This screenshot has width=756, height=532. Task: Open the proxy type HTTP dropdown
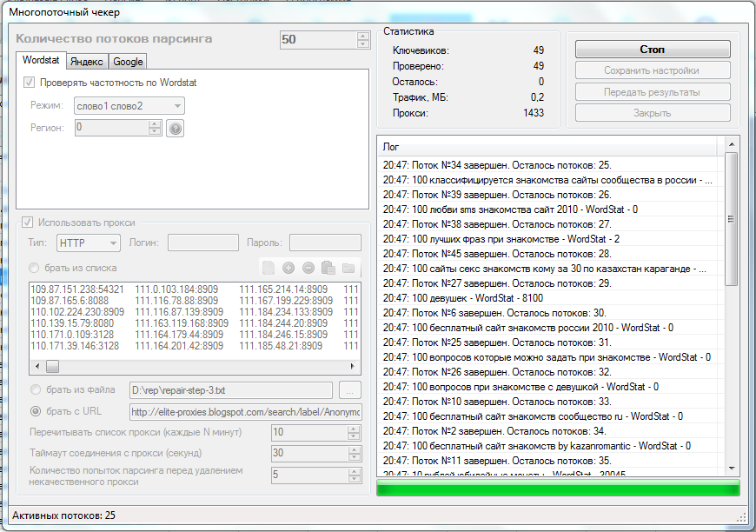point(88,243)
